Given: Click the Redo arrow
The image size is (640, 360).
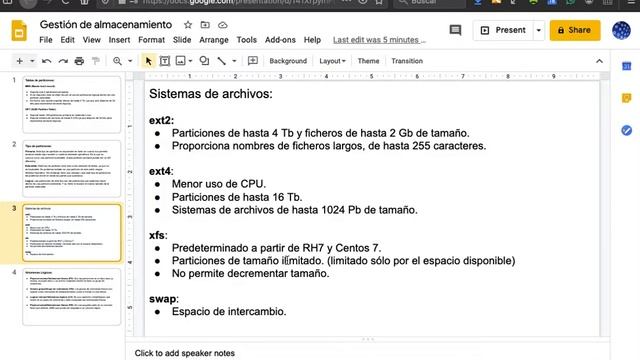Looking at the screenshot, I should tap(63, 61).
